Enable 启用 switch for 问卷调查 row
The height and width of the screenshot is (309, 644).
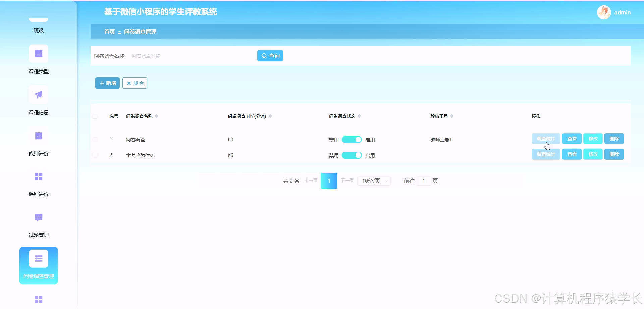[x=351, y=139]
